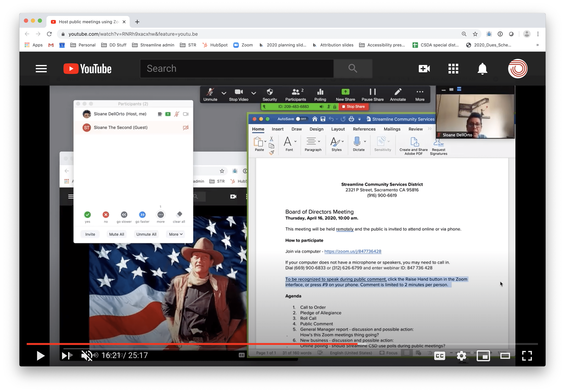The height and width of the screenshot is (392, 565).
Task: Click the Word Paste clipboard icon
Action: (x=258, y=142)
